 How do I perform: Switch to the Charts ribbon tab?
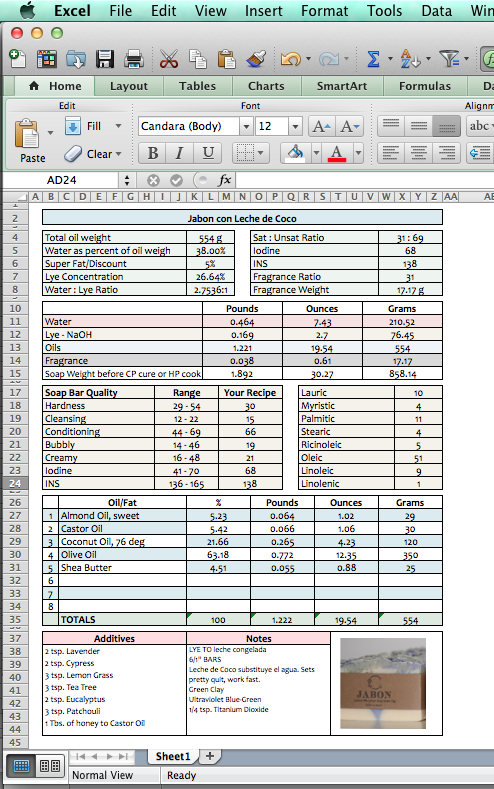(x=266, y=86)
